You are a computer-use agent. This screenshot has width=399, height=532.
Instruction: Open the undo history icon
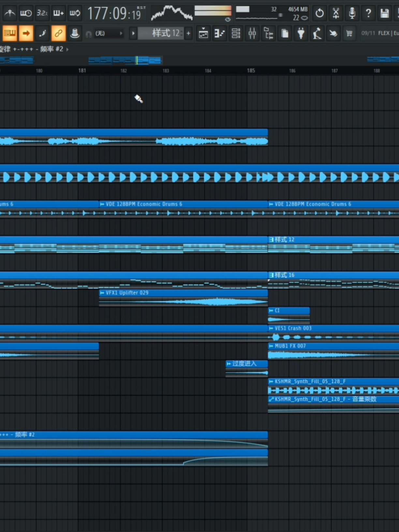click(x=319, y=13)
